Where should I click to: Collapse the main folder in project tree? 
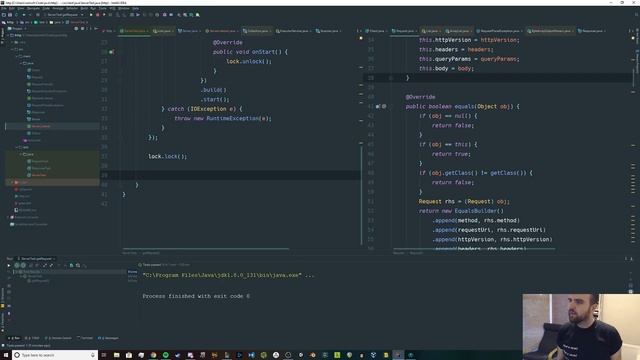point(17,56)
